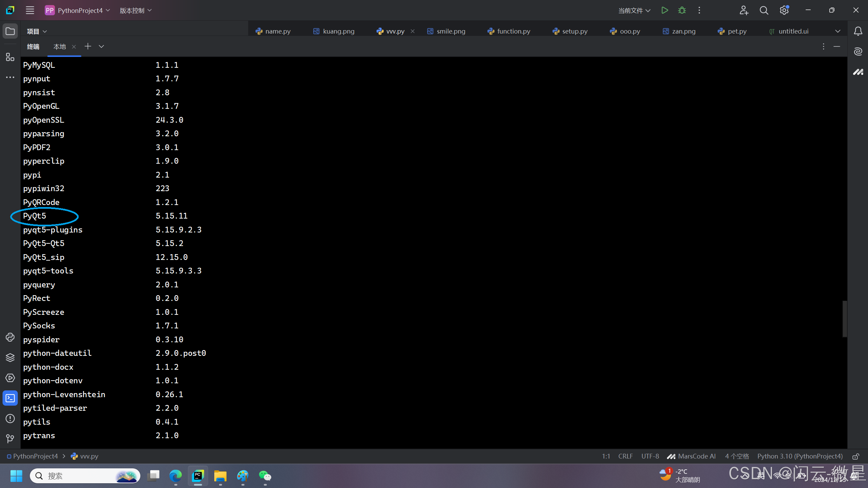Toggle the Project tool window folder
Image resolution: width=868 pixels, height=488 pixels.
pos(10,31)
